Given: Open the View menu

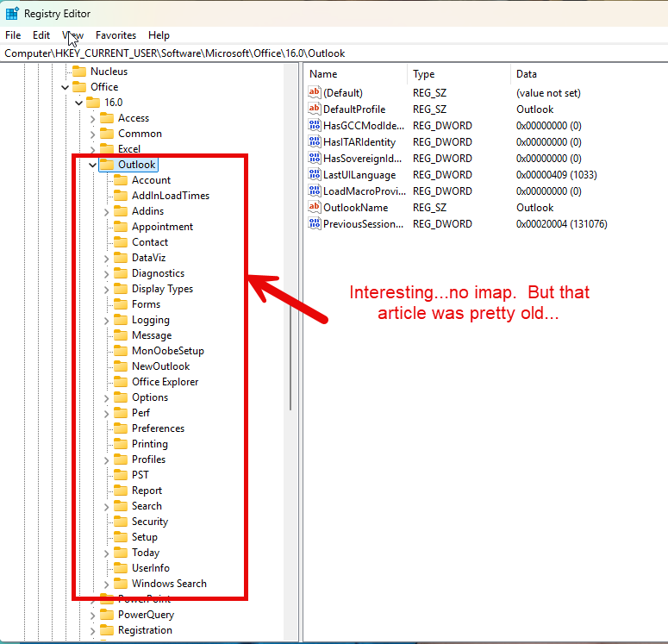Looking at the screenshot, I should (73, 35).
